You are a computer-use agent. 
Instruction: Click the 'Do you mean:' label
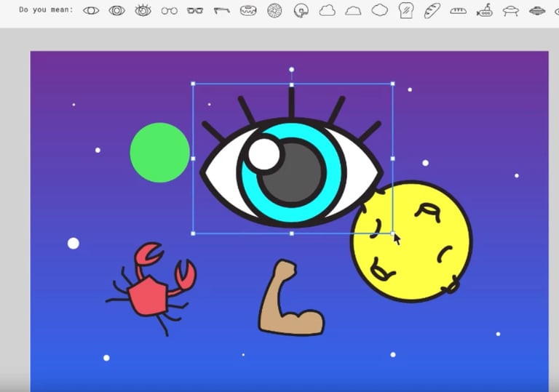tap(47, 9)
